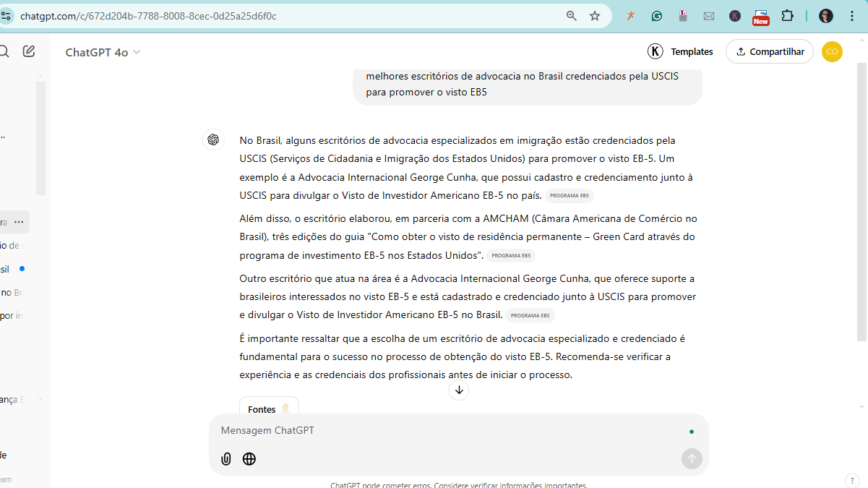
Task: Open PROGRAMA EB5 citation after "Estados Unidos"
Action: tap(511, 255)
